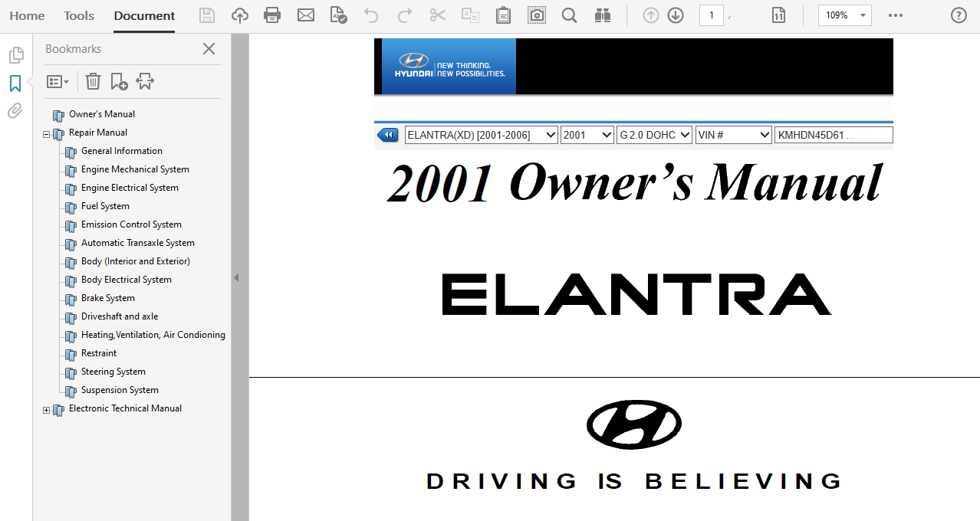
Task: Click the page number input field
Action: click(x=711, y=15)
